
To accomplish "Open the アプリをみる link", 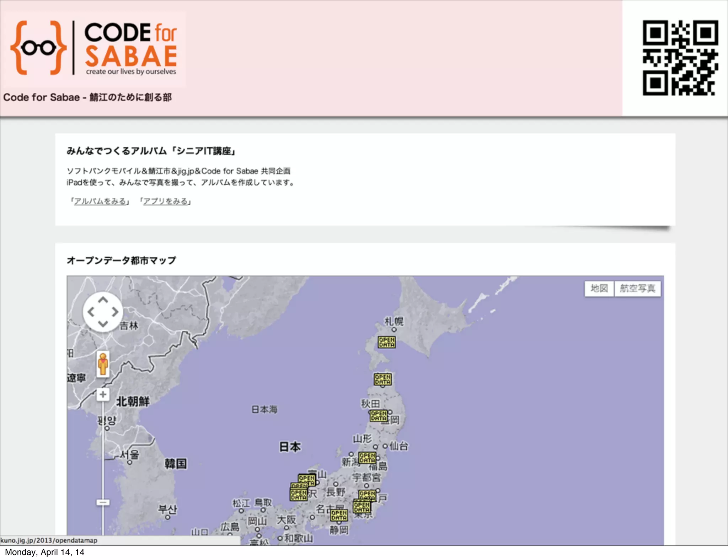I will click(166, 201).
